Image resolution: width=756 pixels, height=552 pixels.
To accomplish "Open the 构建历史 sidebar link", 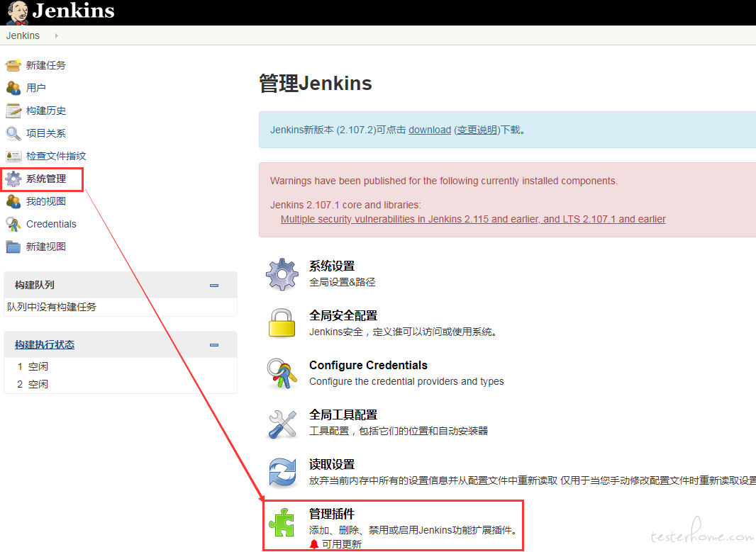I will pos(46,111).
